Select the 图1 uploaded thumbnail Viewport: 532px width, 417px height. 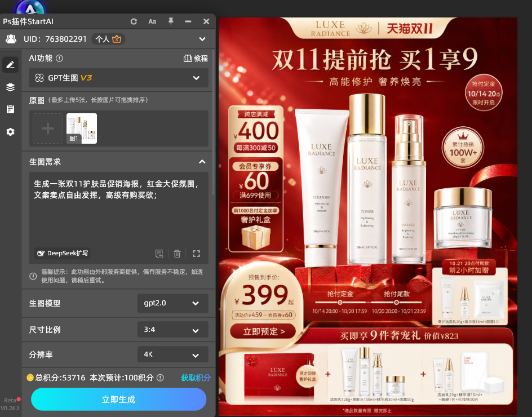coord(81,128)
